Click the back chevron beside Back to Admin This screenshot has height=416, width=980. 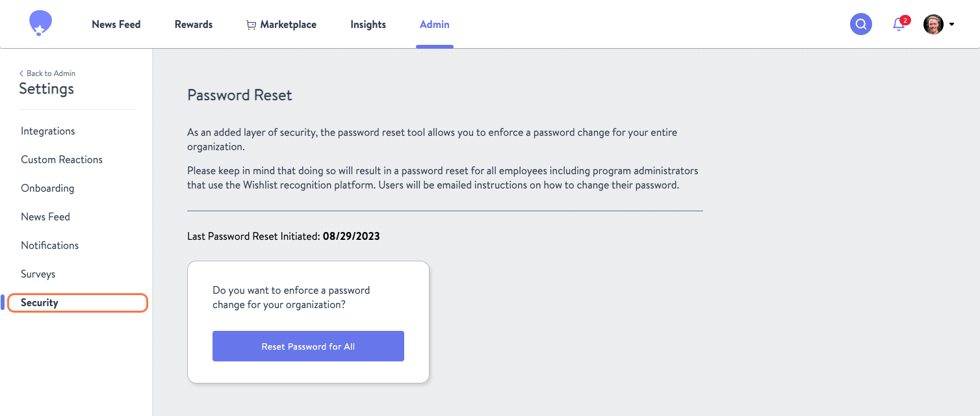point(21,73)
